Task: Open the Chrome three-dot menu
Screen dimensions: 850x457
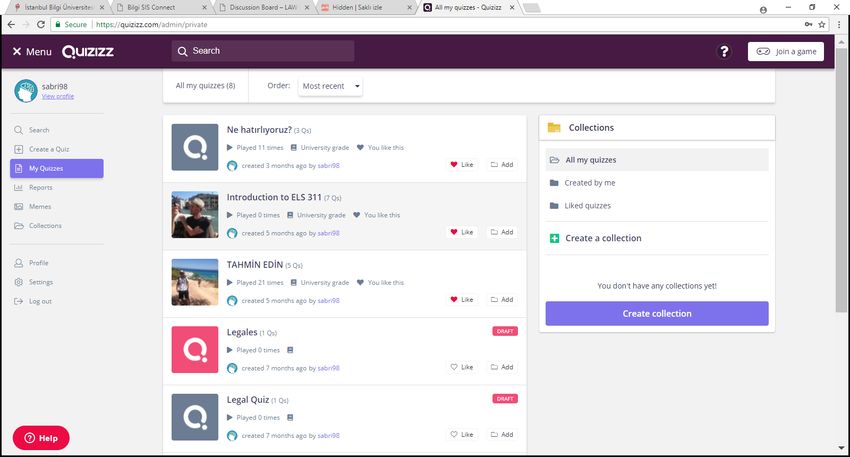Action: tap(839, 24)
